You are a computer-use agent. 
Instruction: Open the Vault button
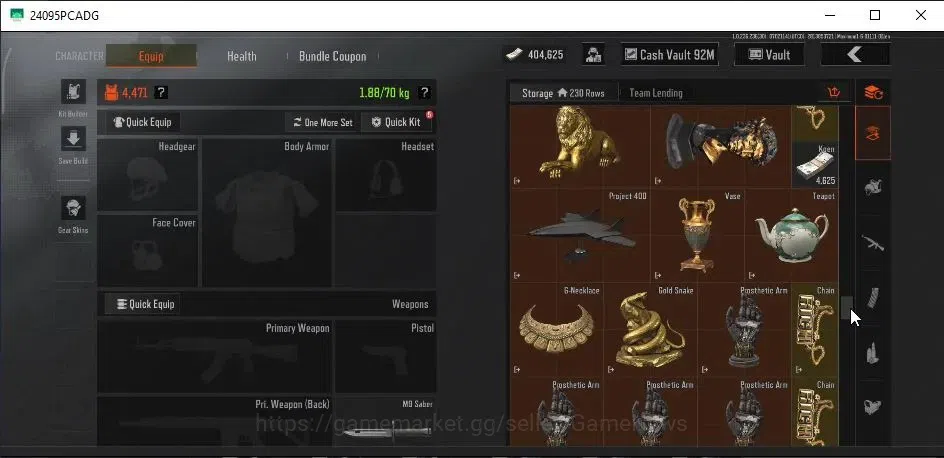coord(769,55)
